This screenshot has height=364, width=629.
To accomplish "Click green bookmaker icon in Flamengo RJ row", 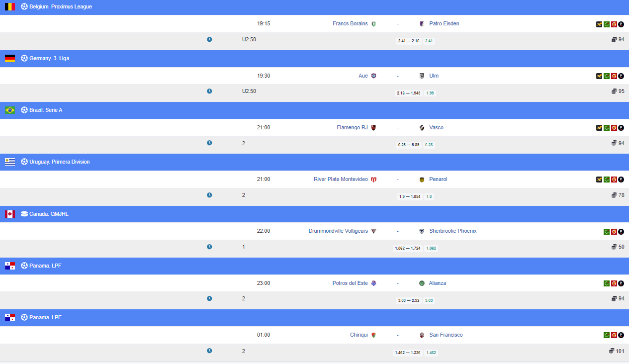I will tap(607, 128).
